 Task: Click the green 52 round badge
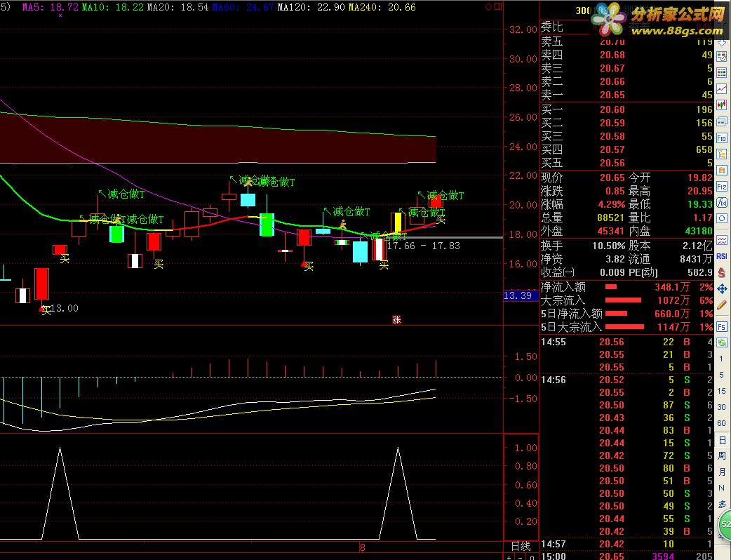[725, 524]
